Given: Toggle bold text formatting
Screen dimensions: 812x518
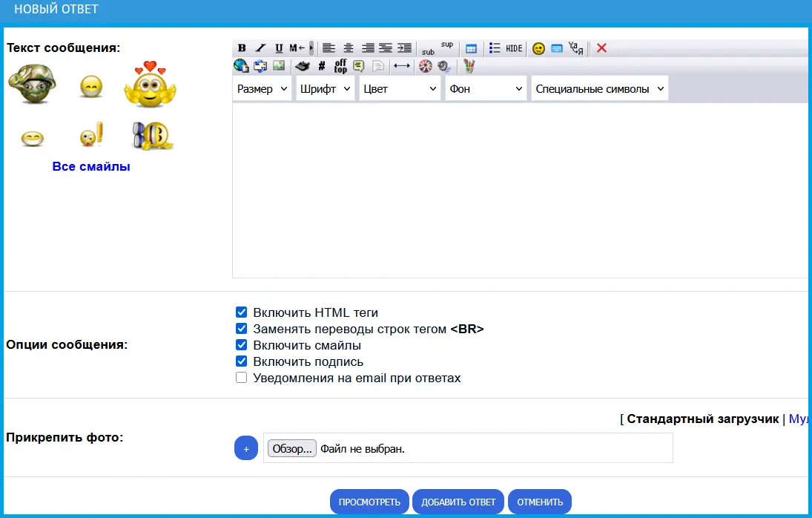Looking at the screenshot, I should 242,48.
